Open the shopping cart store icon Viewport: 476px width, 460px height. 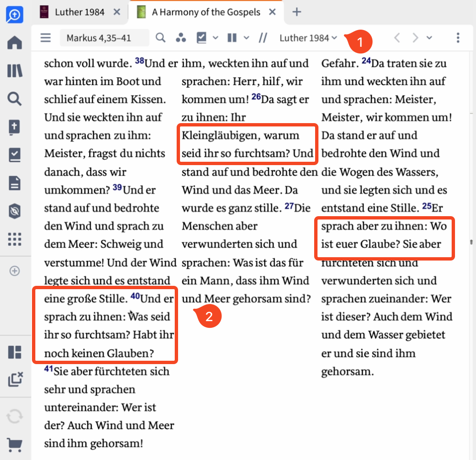[14, 445]
